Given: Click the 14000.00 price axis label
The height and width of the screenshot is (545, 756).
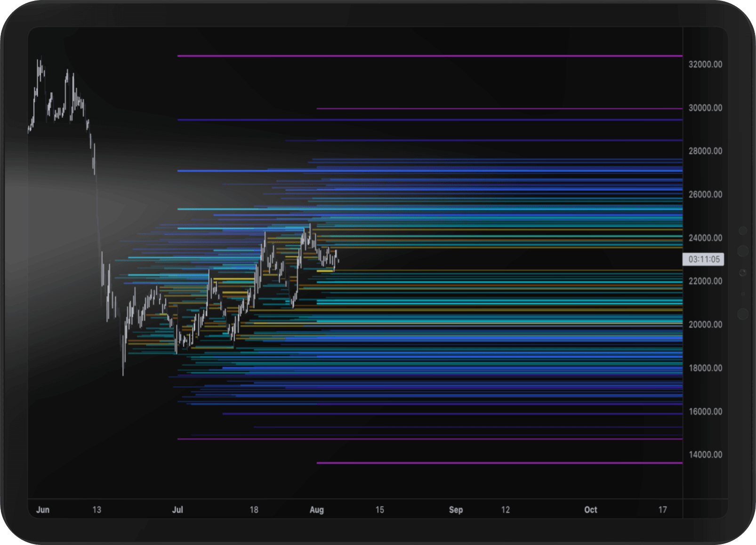Looking at the screenshot, I should (705, 455).
